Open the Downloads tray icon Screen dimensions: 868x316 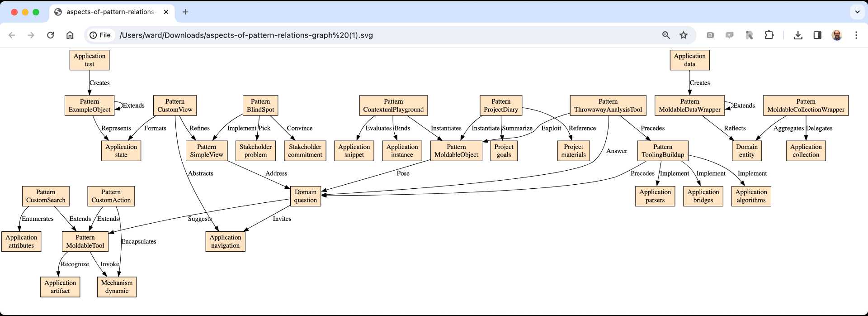pos(798,35)
